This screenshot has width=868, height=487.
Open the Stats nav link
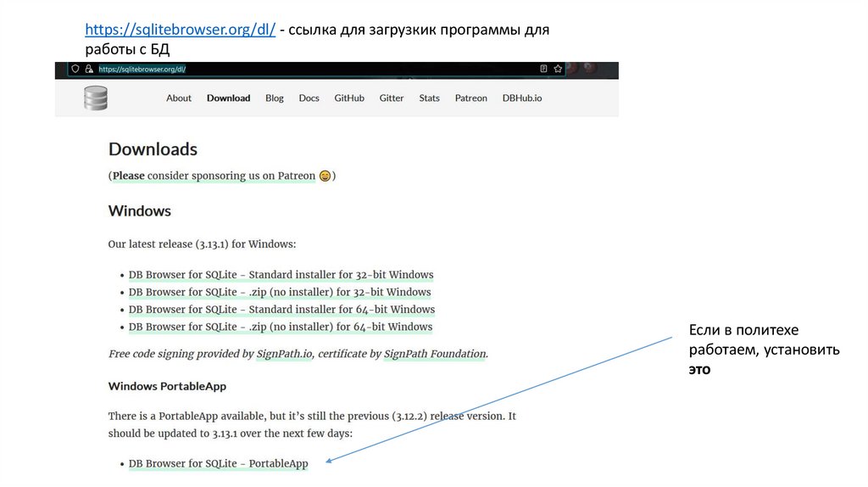click(x=429, y=98)
